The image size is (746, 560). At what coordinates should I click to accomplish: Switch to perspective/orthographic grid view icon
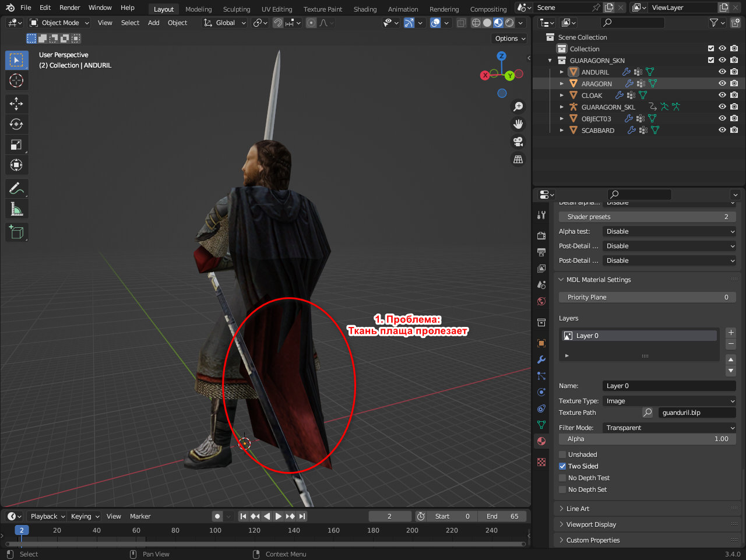(518, 159)
